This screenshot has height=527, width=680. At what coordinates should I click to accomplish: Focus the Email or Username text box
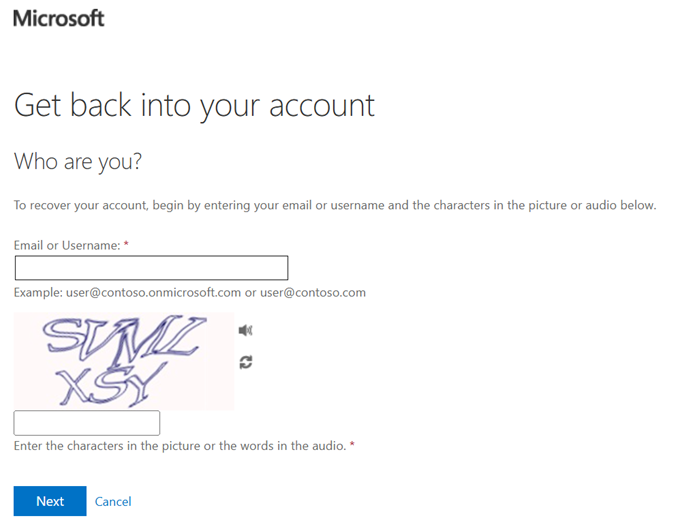[151, 268]
